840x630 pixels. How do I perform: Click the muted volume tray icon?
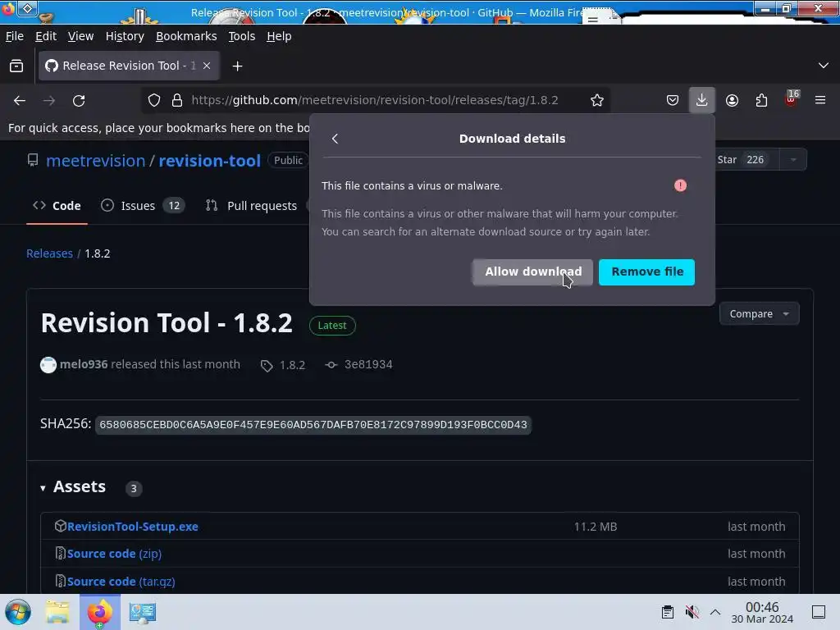tap(692, 612)
